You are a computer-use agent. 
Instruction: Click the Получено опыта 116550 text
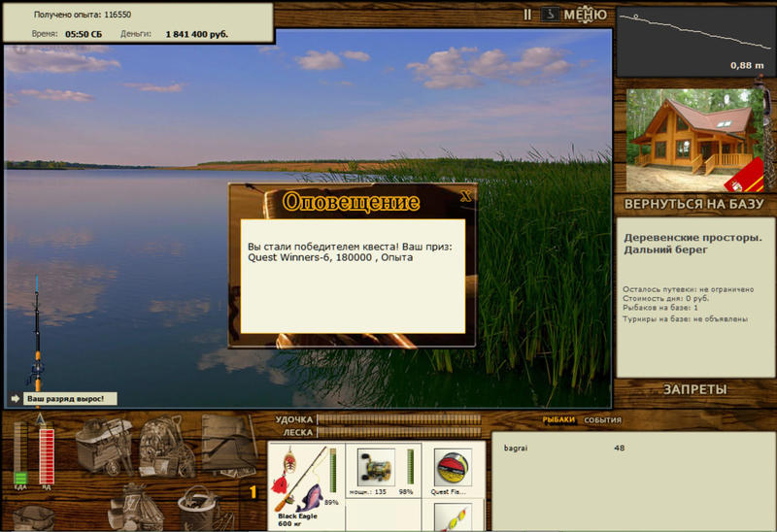pyautogui.click(x=83, y=15)
